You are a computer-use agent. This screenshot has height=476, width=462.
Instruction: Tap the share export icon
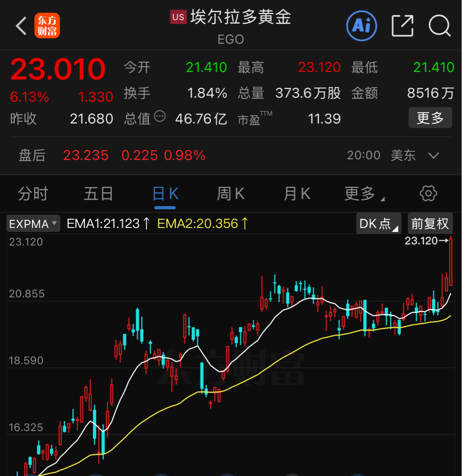(x=403, y=26)
